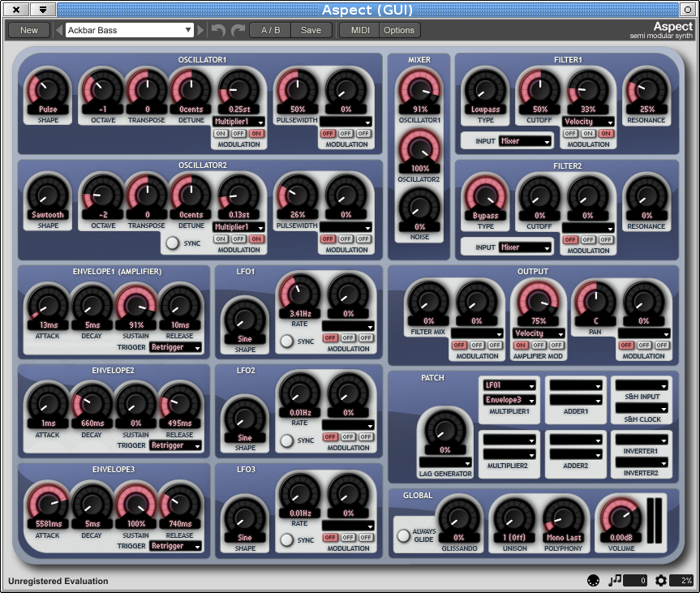Click the Oscillator1 SHAPE knob set to Pulse
The height and width of the screenshot is (593, 700).
(x=48, y=91)
